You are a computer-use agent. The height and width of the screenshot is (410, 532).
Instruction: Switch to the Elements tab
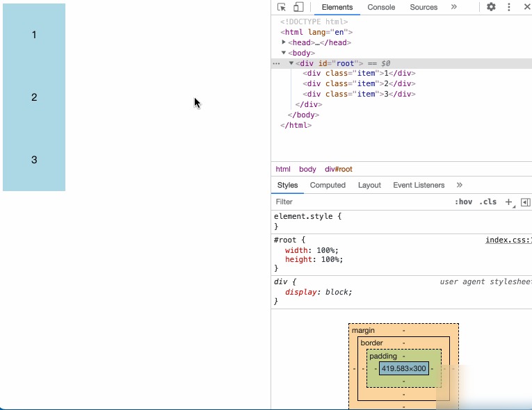337,7
